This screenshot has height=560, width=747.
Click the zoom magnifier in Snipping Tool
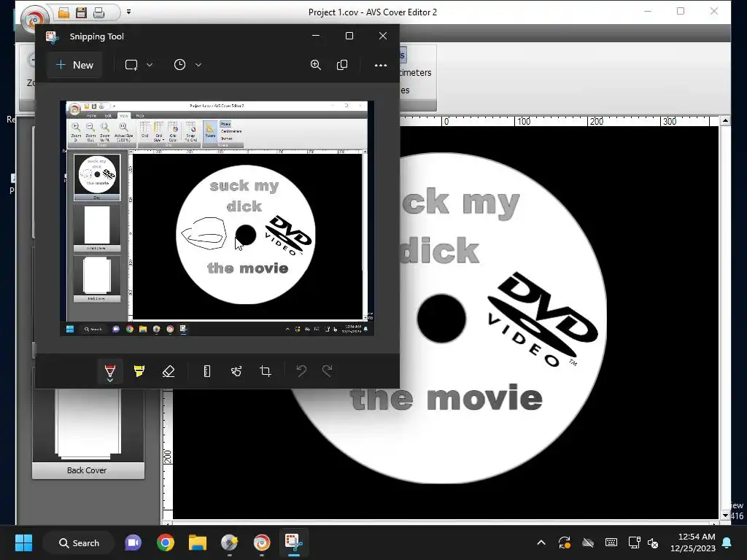pos(315,65)
